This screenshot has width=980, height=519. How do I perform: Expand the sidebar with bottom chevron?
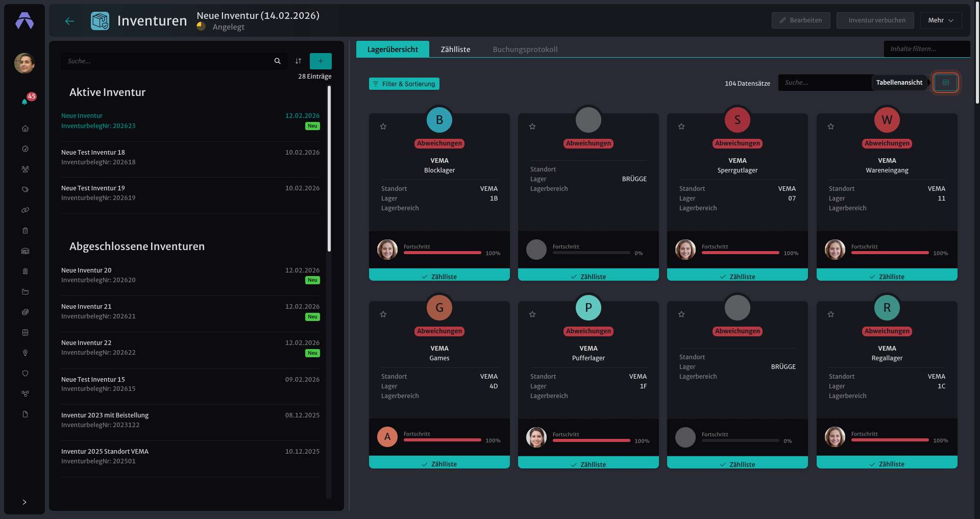[24, 502]
